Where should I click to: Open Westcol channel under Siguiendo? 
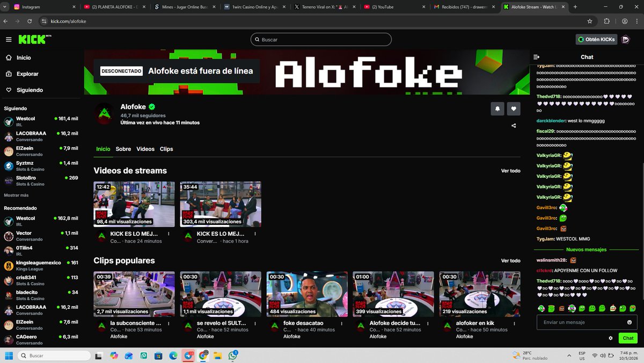pyautogui.click(x=41, y=121)
